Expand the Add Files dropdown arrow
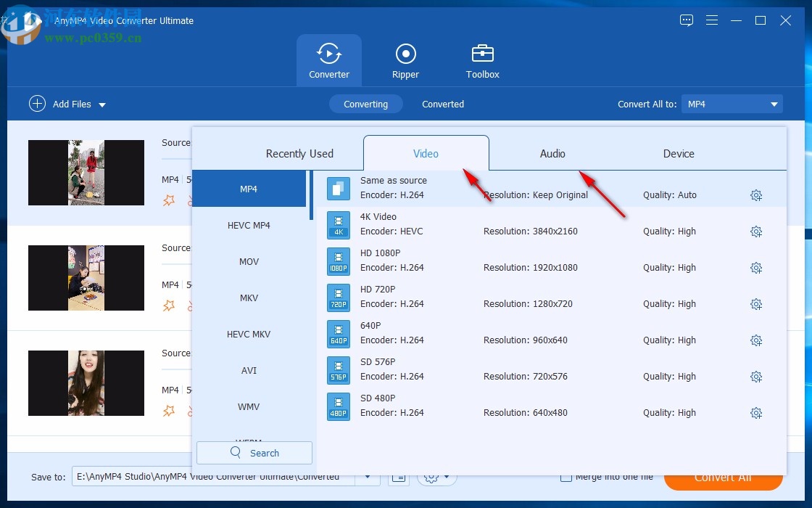The image size is (812, 508). 102,105
